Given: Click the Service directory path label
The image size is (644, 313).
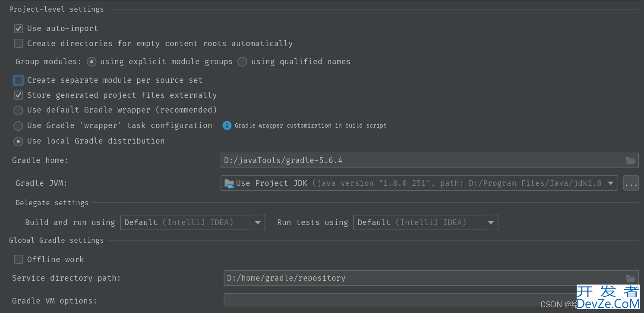Looking at the screenshot, I should [x=66, y=278].
